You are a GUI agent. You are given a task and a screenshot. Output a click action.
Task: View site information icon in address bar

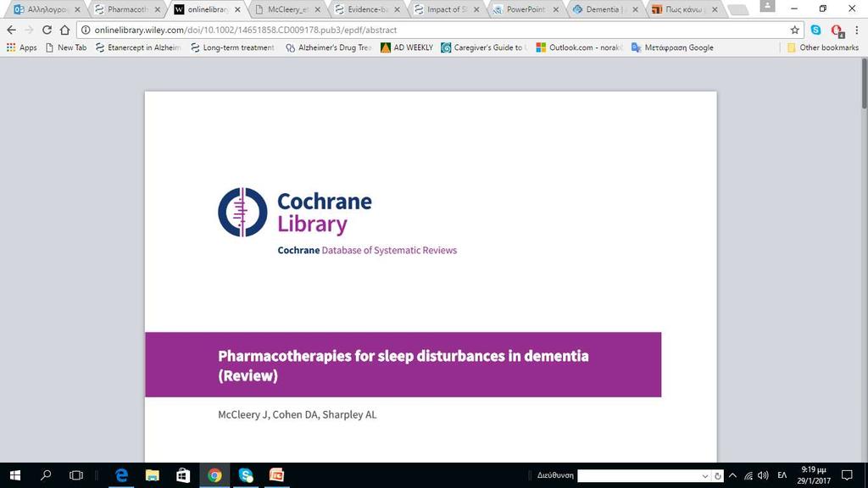[86, 30]
